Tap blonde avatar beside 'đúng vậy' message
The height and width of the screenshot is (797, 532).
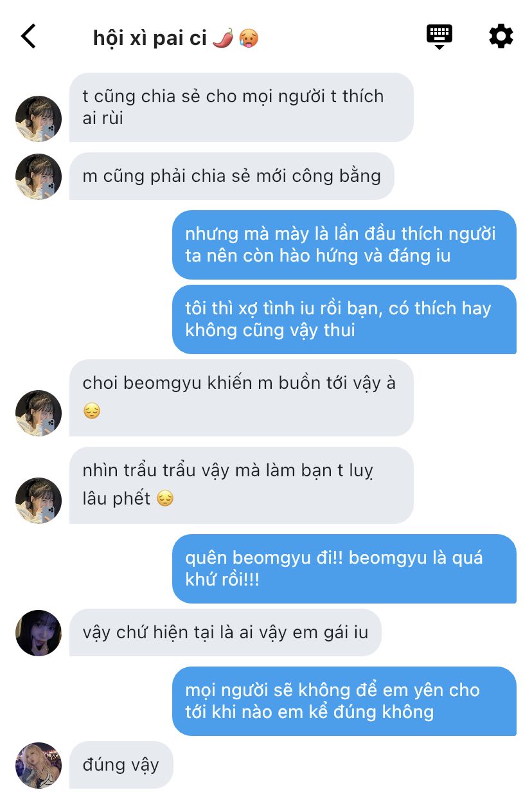click(x=39, y=766)
